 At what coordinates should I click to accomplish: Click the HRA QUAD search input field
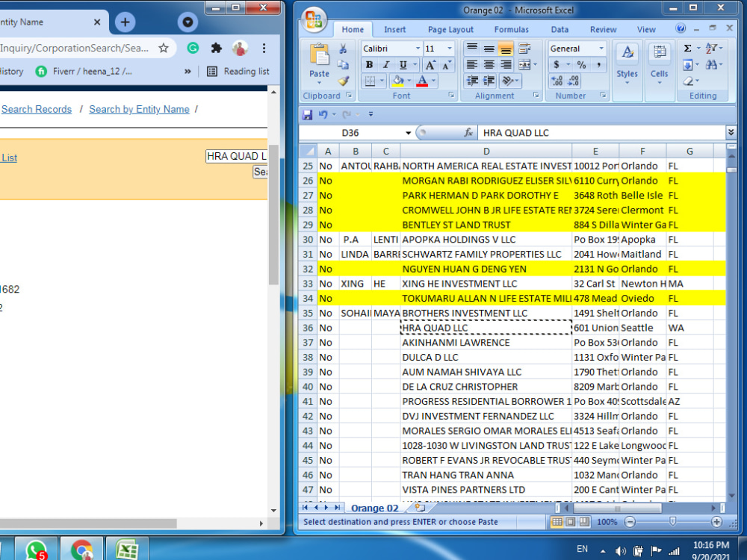(x=236, y=156)
